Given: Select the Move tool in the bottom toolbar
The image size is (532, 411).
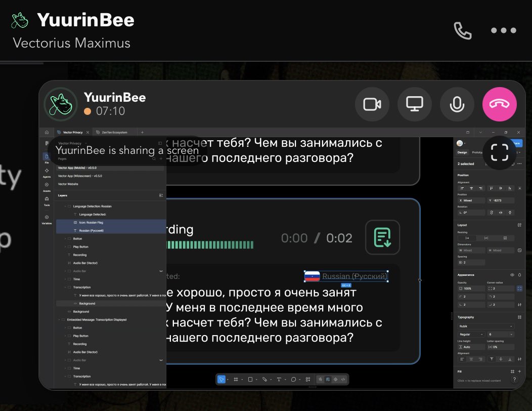Looking at the screenshot, I should pyautogui.click(x=221, y=380).
